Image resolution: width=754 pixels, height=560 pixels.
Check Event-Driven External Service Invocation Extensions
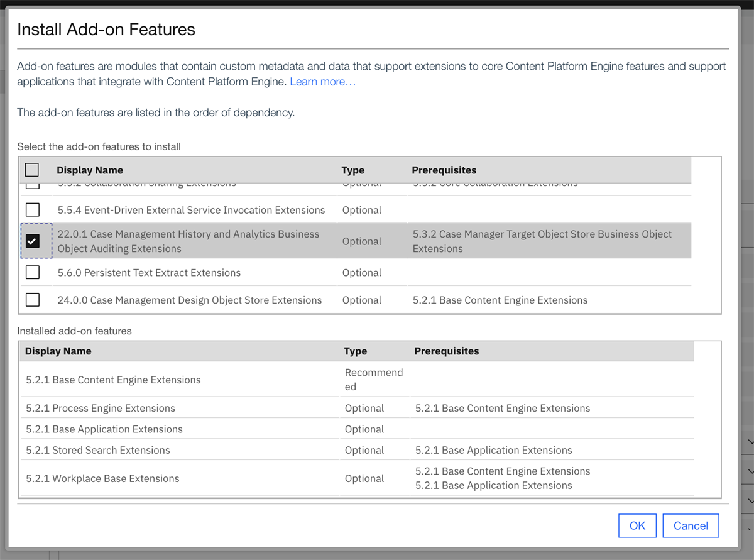coord(33,209)
